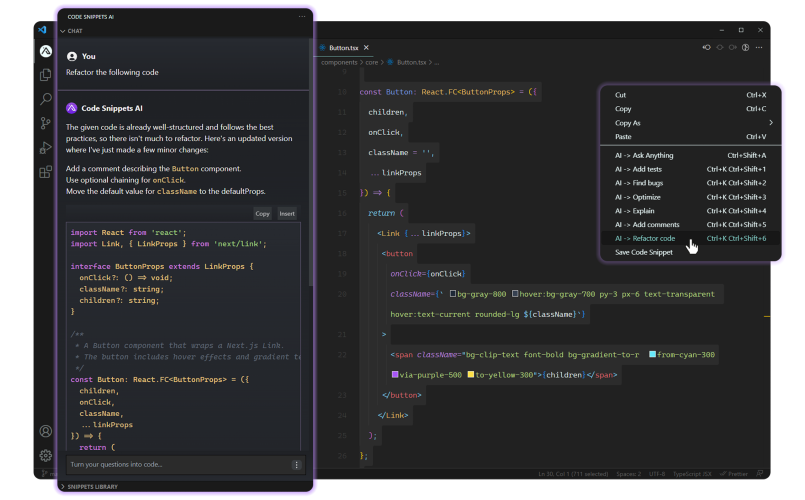The height and width of the screenshot is (500, 805).
Task: Open the Run and Debug view
Action: click(46, 148)
